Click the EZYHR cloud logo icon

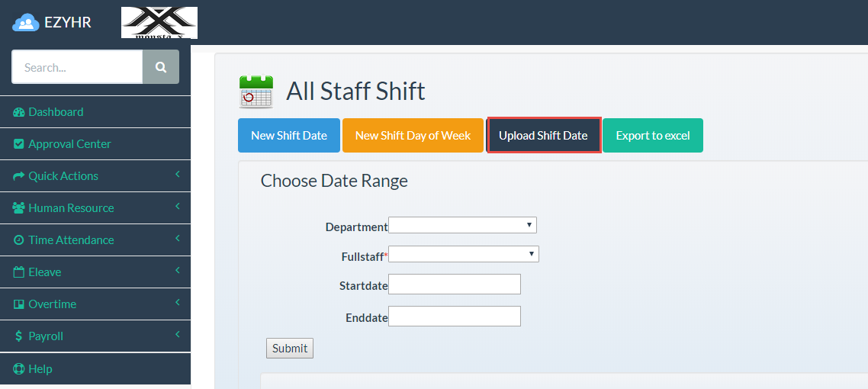(x=26, y=23)
